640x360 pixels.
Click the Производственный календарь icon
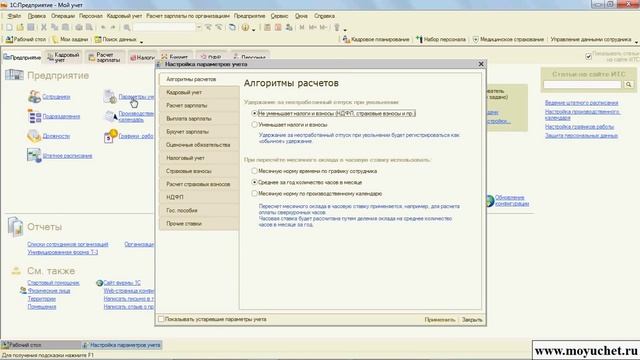(111, 116)
